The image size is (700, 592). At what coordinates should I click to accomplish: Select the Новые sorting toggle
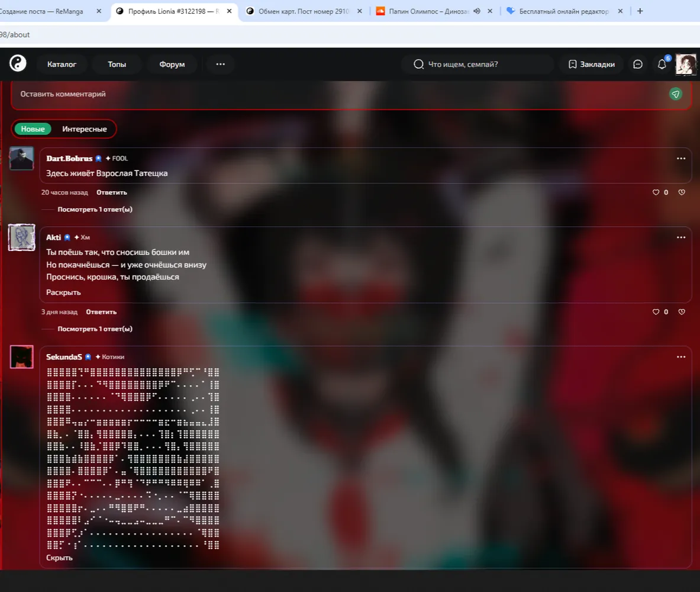[33, 129]
